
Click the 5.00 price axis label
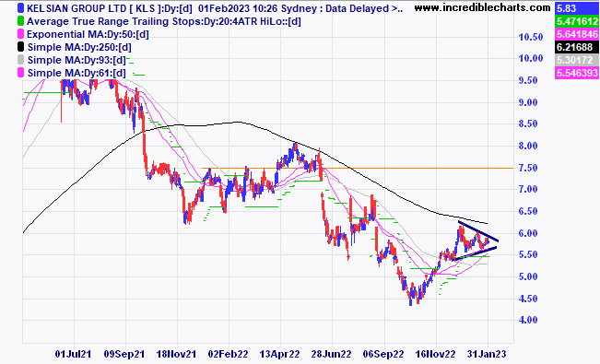click(528, 276)
